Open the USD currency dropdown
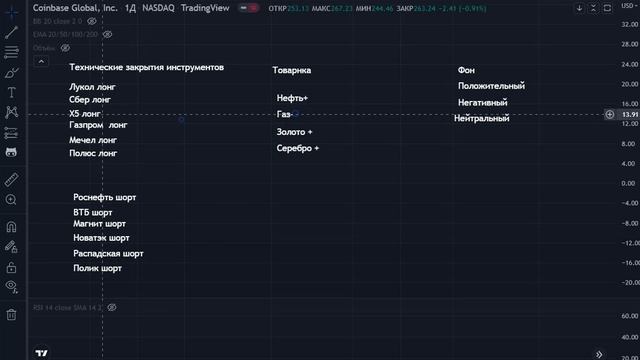This screenshot has width=640, height=360. point(629,6)
